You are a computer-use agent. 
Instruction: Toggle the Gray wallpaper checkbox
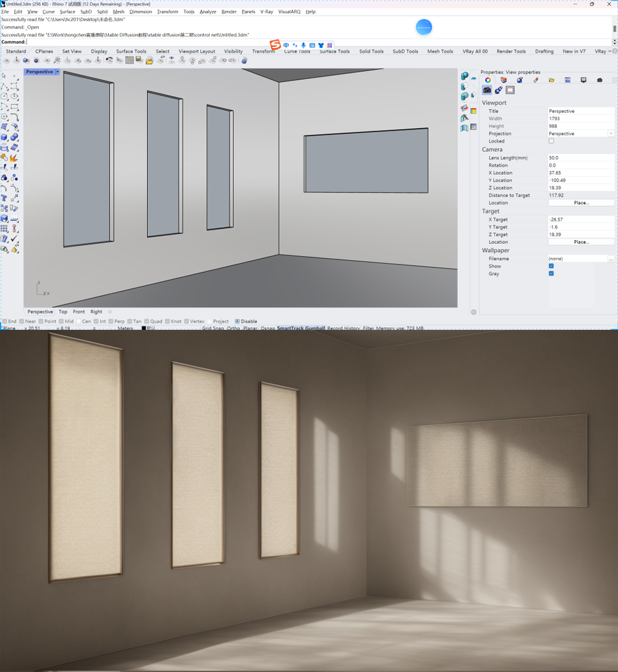tap(551, 274)
